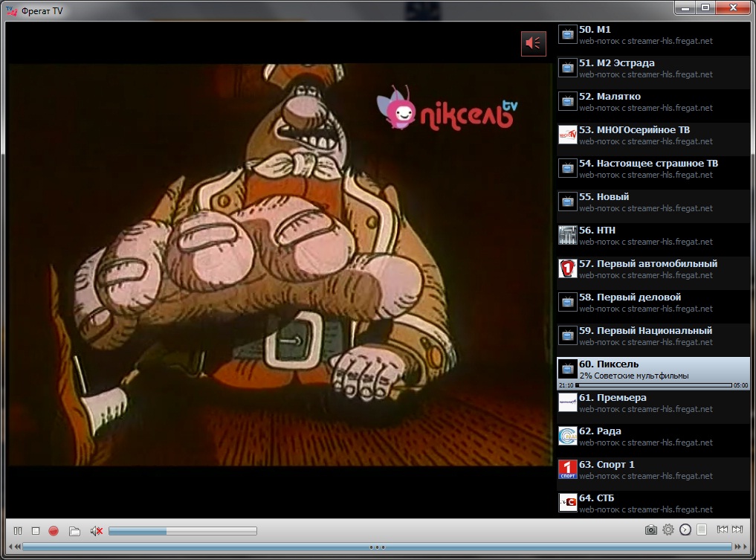The image size is (756, 560).
Task: Click the МНОГОсерийное ТВ channel logo
Action: (567, 135)
